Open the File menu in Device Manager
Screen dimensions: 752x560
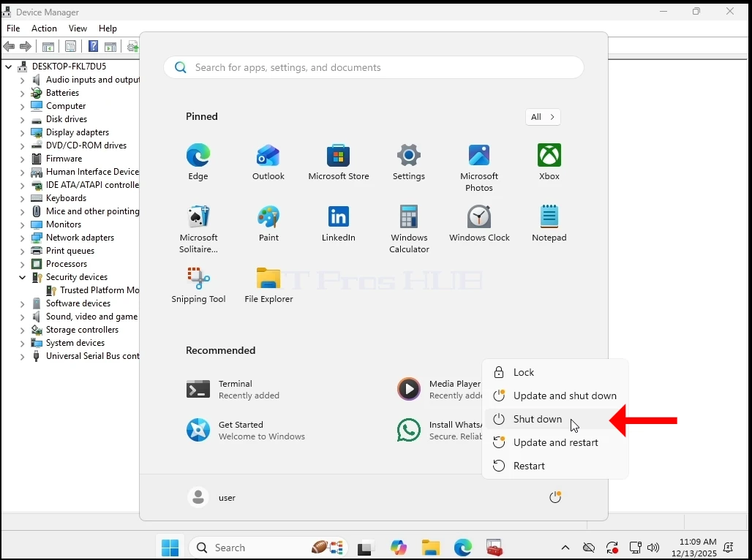(x=13, y=29)
